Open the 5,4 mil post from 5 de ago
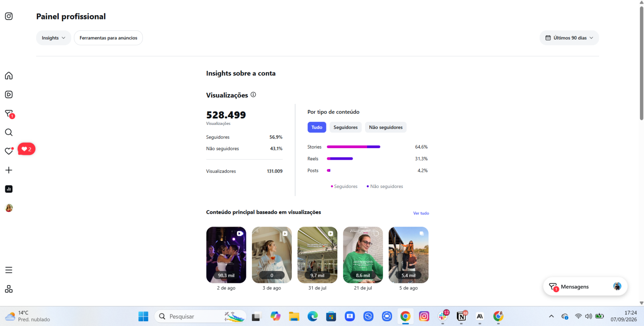The width and height of the screenshot is (644, 326). (409, 255)
